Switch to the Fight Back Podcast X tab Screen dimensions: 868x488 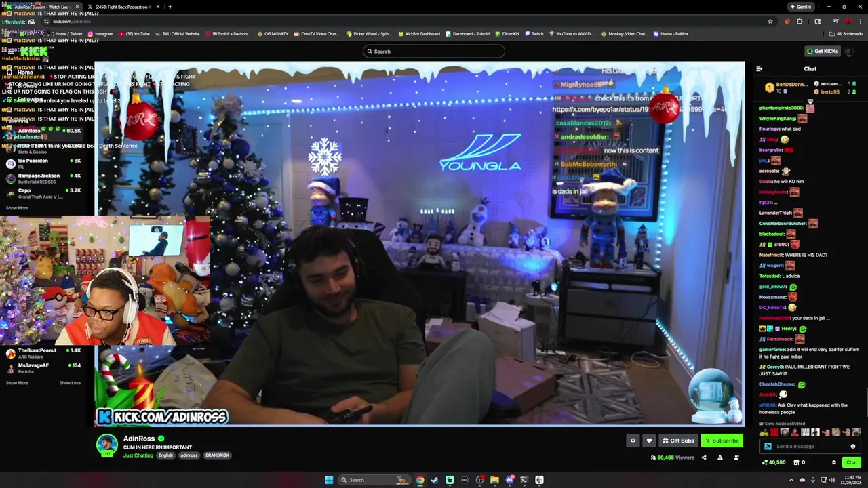pos(122,7)
